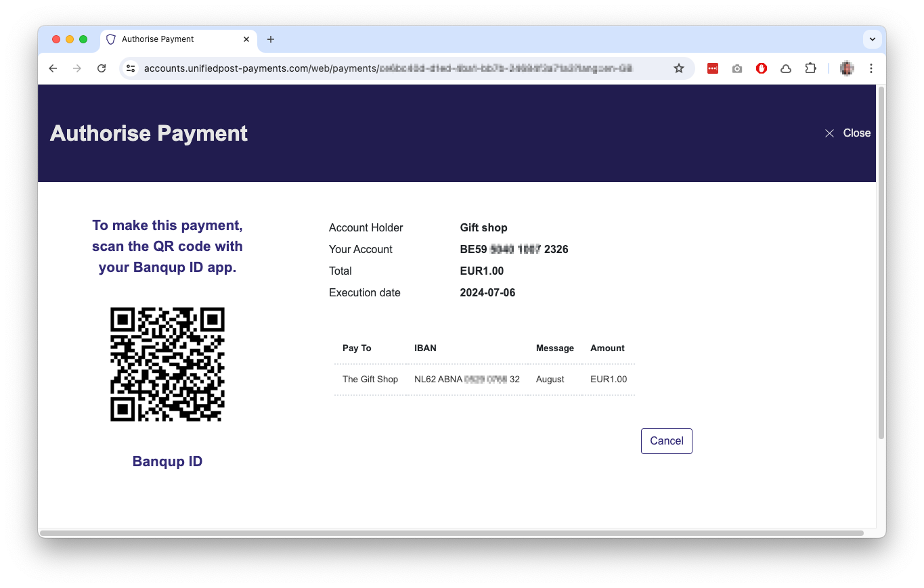Viewport: 924px width, 588px height.
Task: Expand the tab search dropdown arrow
Action: point(873,39)
